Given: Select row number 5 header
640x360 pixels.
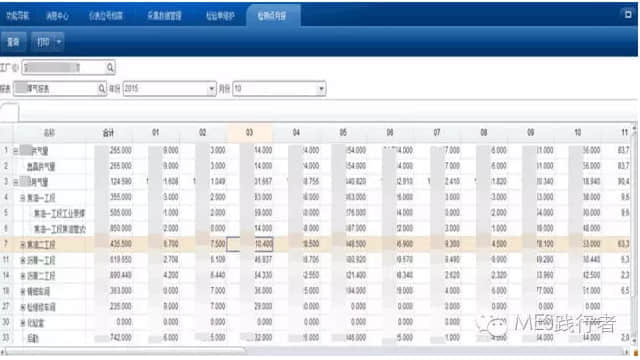Looking at the screenshot, I should (6, 213).
